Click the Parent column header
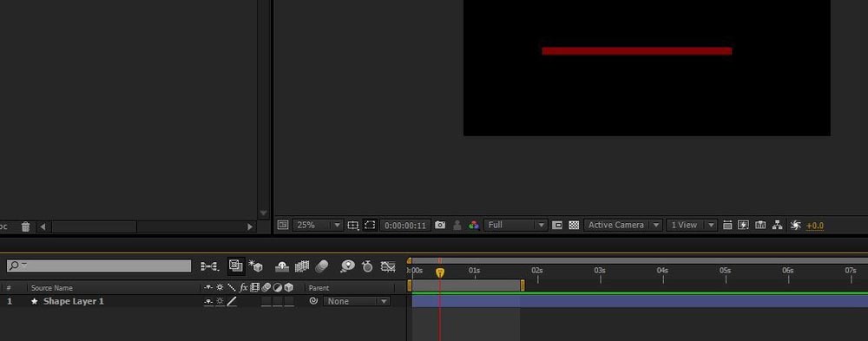Screen dimensions: 868x341 (319, 288)
